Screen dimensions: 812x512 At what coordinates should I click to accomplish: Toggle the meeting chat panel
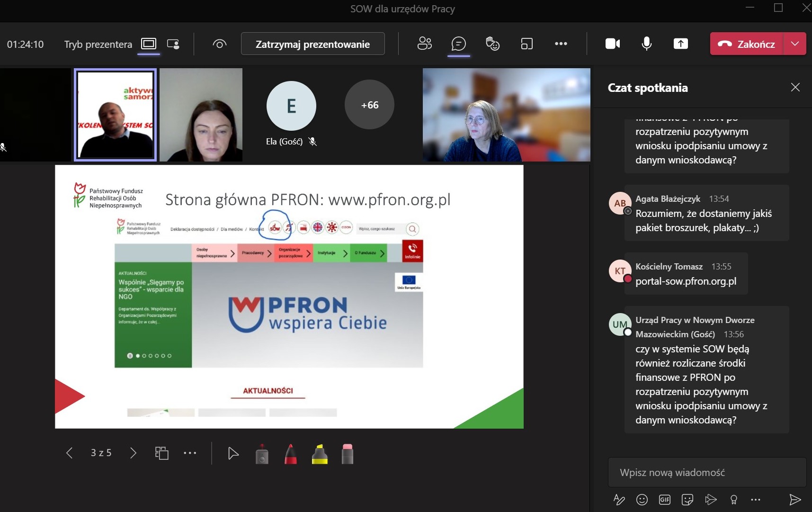click(458, 44)
